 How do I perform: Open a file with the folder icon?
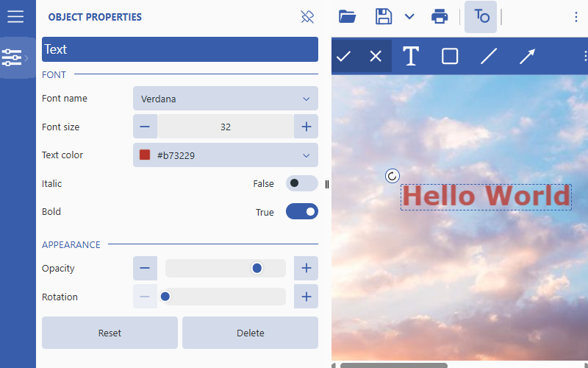click(x=347, y=17)
